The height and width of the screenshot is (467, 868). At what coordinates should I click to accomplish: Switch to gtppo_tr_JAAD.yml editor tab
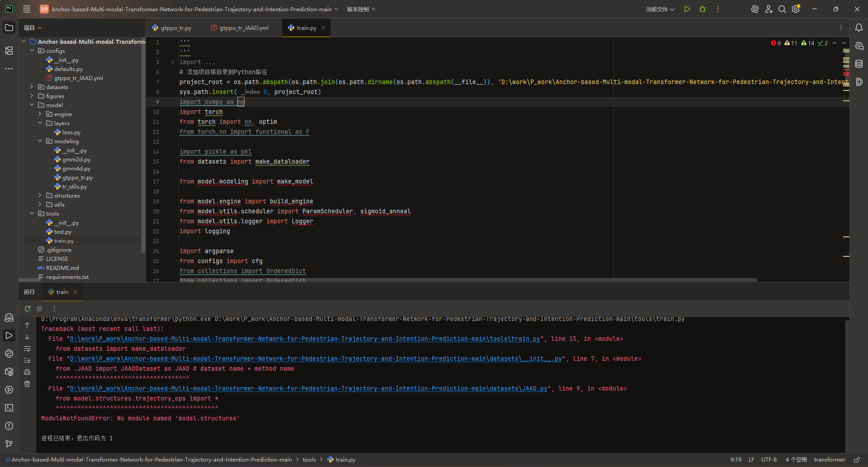[240, 28]
